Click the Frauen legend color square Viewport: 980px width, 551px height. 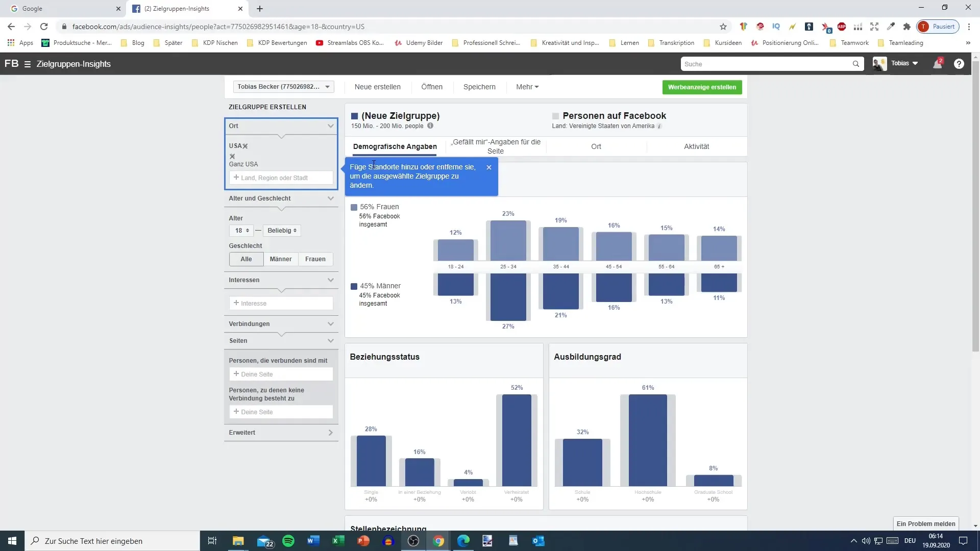click(x=354, y=207)
